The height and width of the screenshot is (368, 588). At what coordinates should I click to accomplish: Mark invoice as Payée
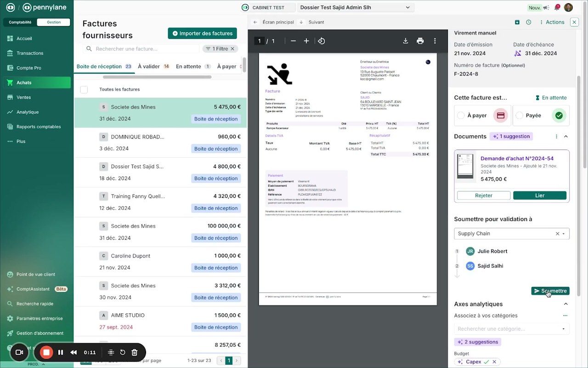[x=541, y=115]
